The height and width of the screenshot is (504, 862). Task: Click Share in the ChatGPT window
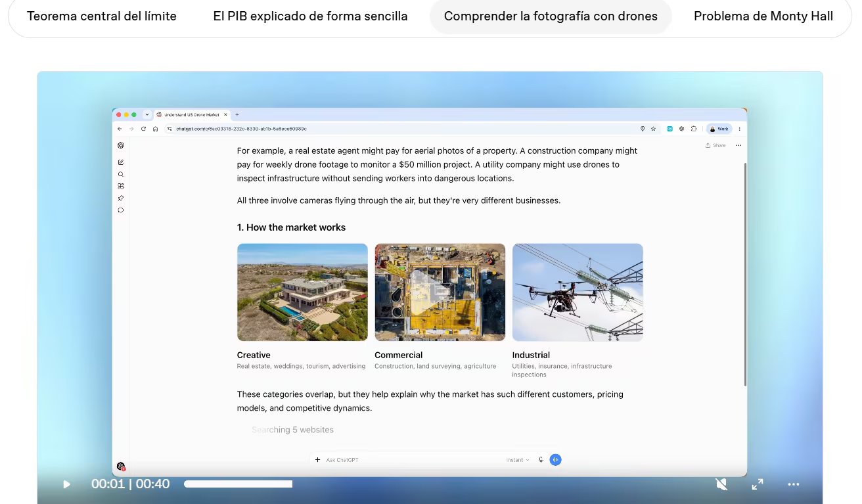coord(715,145)
